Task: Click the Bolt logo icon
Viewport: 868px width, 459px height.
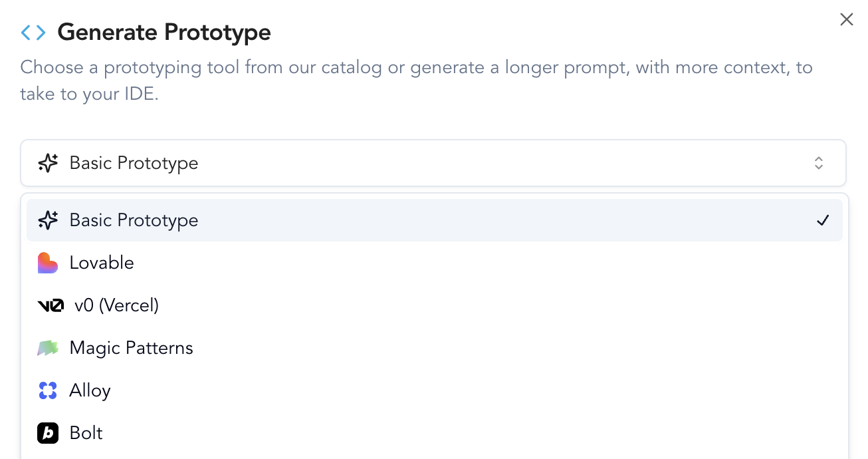Action: 47,433
